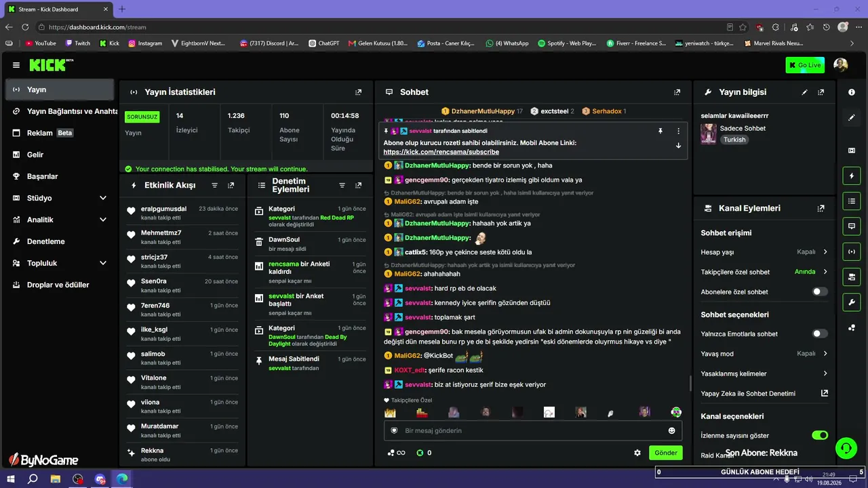The width and height of the screenshot is (868, 488).
Task: Open external link for Yapay Zeka ile Sohbet Denetimi
Action: 825,393
